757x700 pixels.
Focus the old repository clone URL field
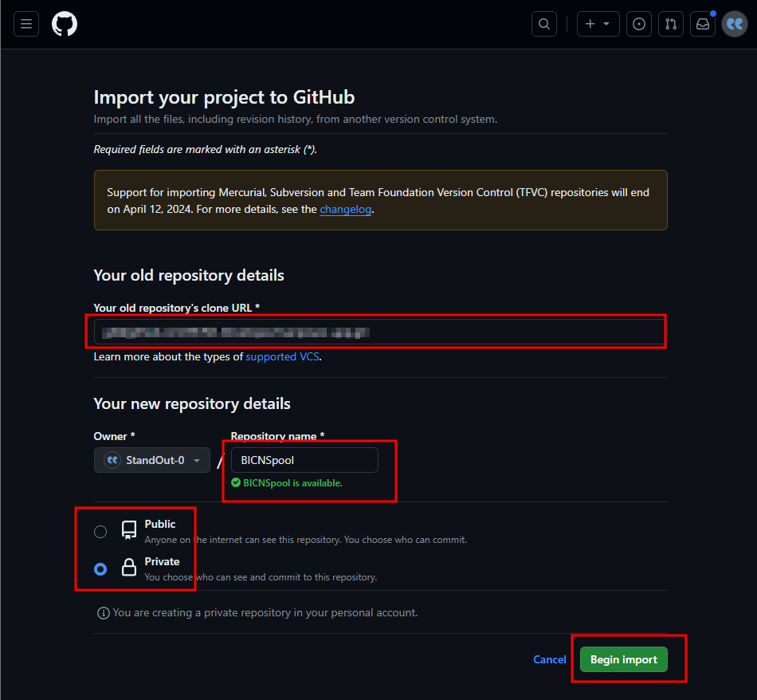[x=379, y=332]
